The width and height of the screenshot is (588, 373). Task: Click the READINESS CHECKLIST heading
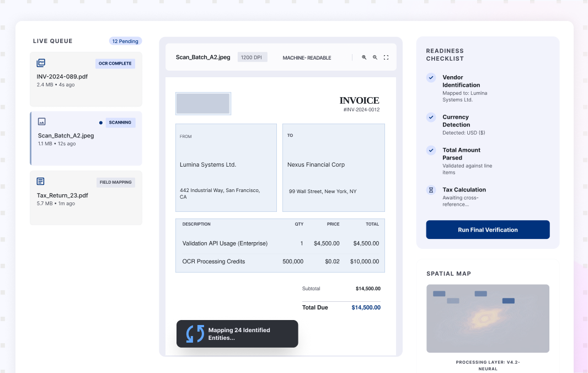(x=445, y=55)
